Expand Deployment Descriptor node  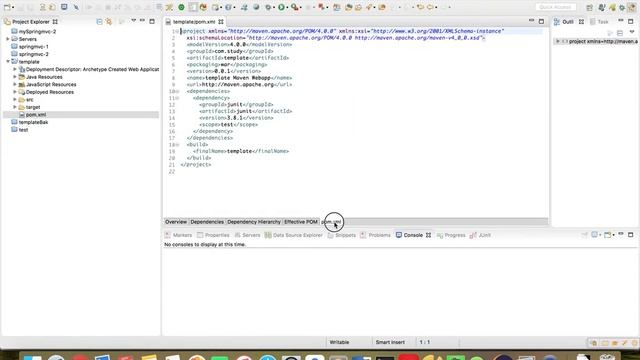click(x=15, y=69)
